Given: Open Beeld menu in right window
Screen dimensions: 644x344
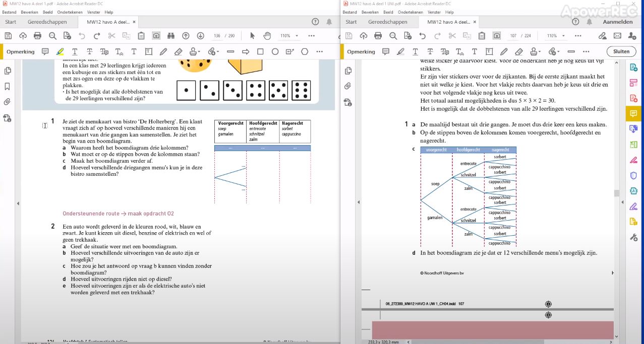Looking at the screenshot, I should [388, 12].
